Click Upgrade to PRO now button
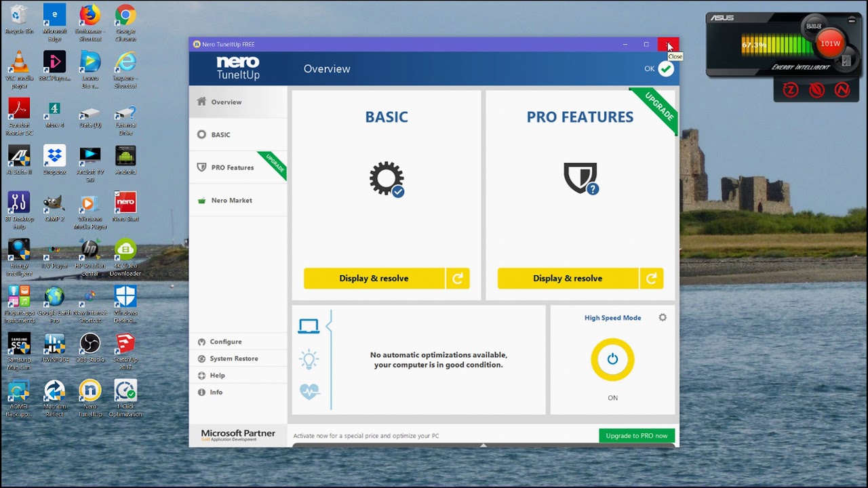The height and width of the screenshot is (488, 868). 637,436
